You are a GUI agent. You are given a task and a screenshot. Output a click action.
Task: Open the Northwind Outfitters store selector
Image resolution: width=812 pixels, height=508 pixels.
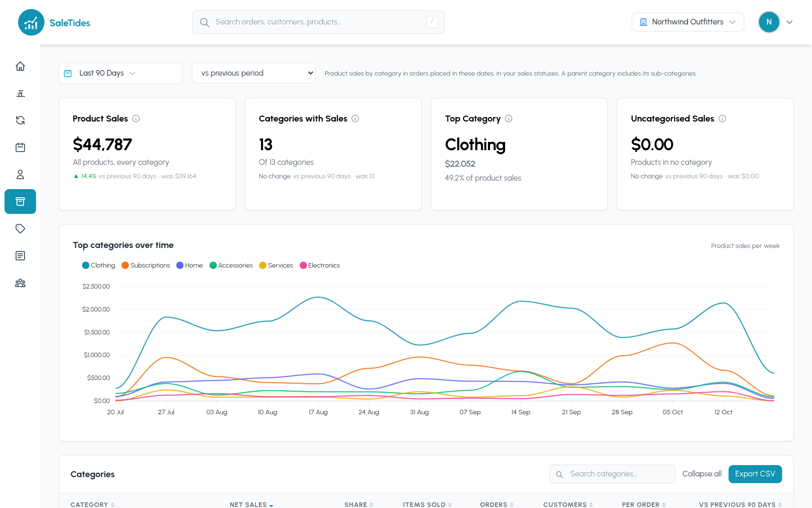(x=688, y=22)
